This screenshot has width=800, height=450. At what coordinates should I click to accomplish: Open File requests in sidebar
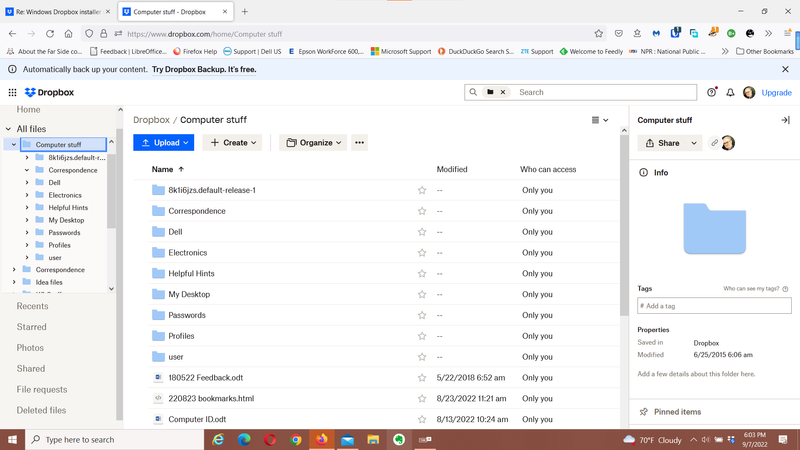[x=42, y=390]
